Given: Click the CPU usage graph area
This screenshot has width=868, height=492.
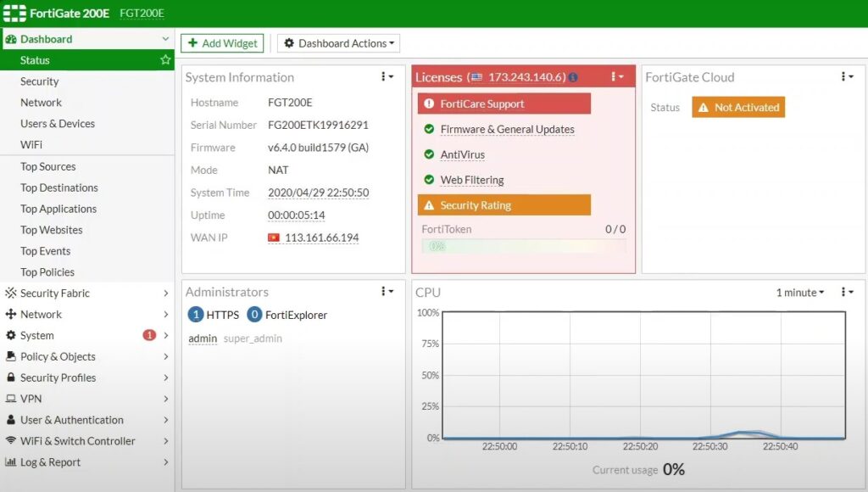Looking at the screenshot, I should coord(644,375).
